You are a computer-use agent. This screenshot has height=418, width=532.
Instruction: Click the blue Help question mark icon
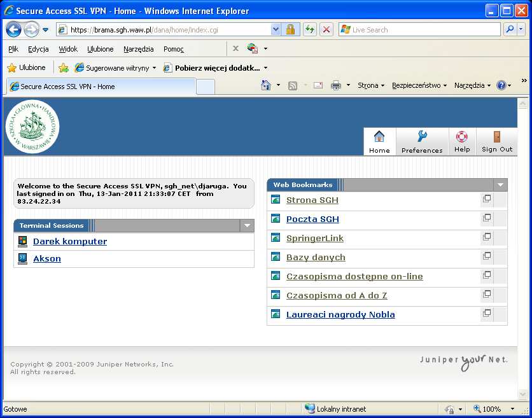501,85
